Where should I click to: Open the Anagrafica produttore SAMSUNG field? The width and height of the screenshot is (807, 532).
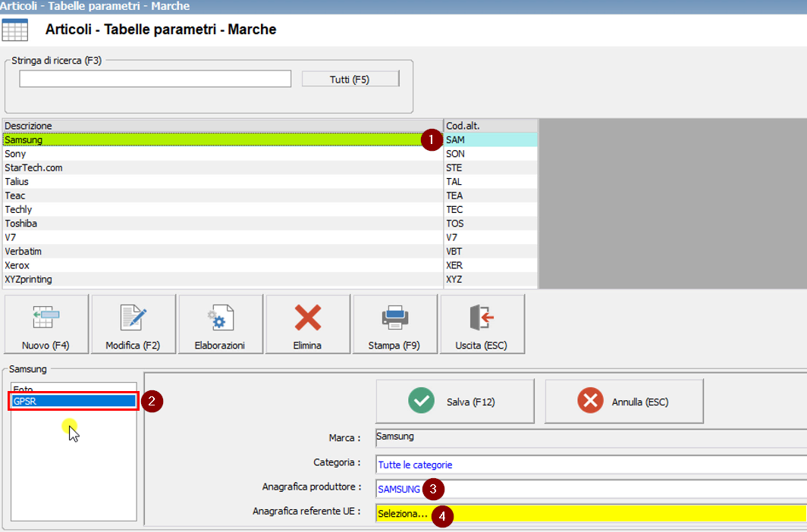point(592,490)
